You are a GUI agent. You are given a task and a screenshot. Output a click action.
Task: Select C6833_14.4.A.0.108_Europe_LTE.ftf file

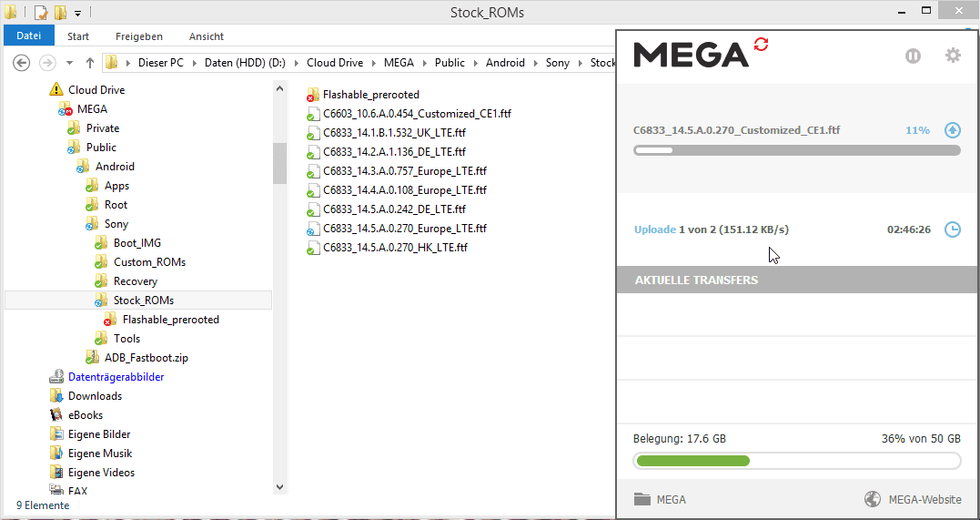point(404,189)
